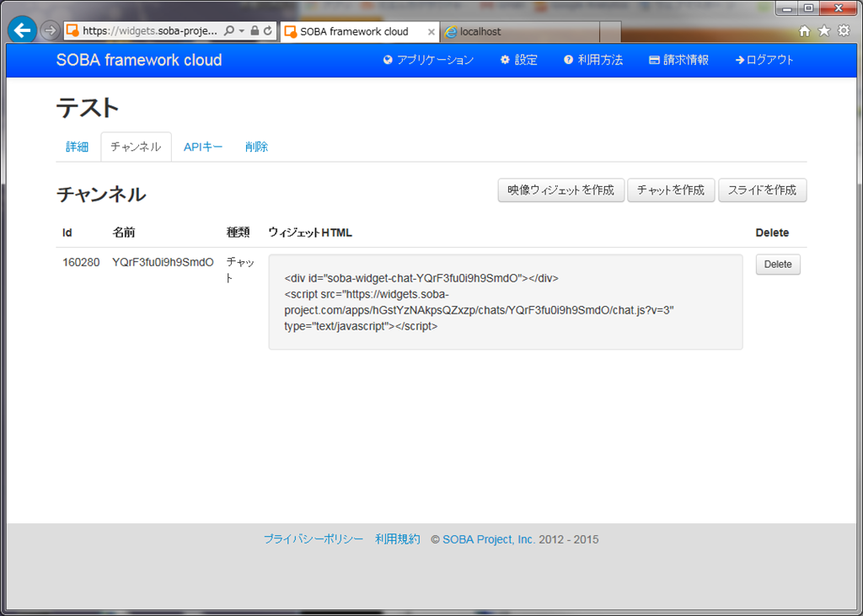Open the 利用規約 footer link
Image resolution: width=863 pixels, height=616 pixels.
coord(398,539)
